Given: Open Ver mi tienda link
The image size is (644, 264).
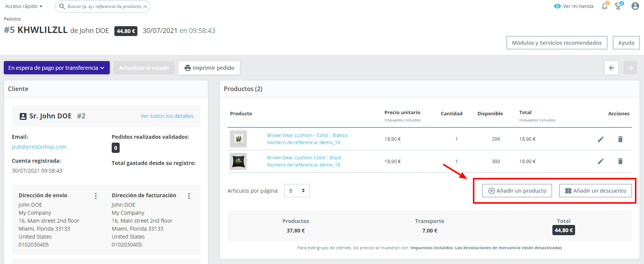Looking at the screenshot, I should pyautogui.click(x=578, y=6).
